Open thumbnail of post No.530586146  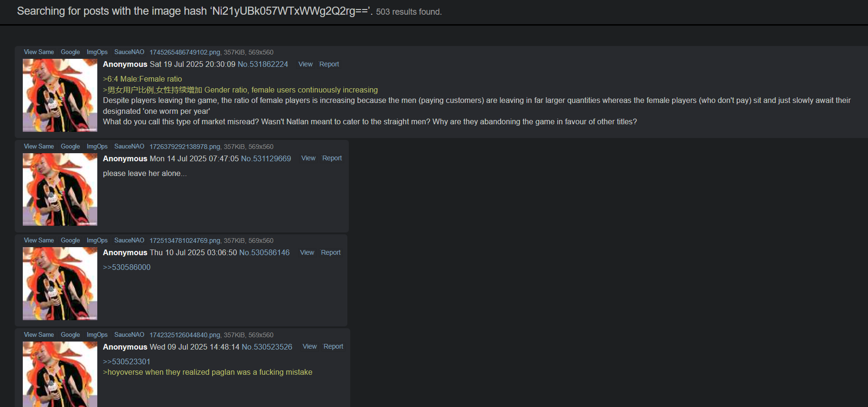click(x=60, y=284)
